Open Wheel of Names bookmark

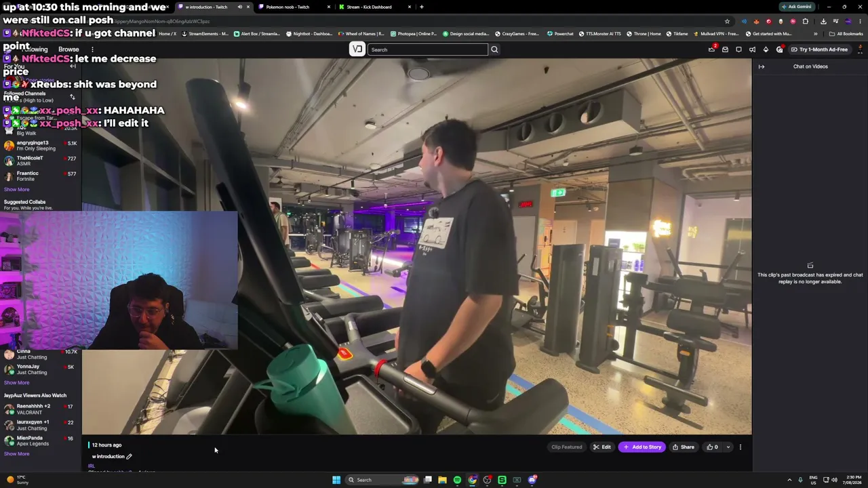[361, 34]
